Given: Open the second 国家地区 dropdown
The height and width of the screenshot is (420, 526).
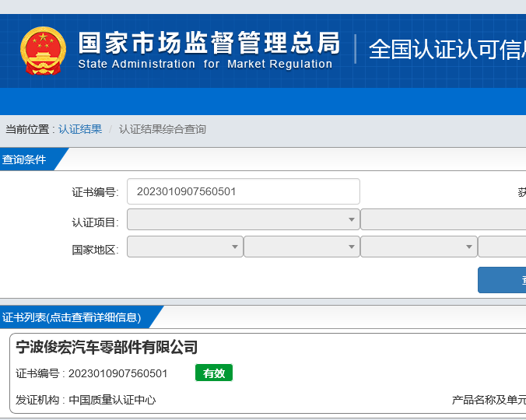Looking at the screenshot, I should click(x=301, y=247).
